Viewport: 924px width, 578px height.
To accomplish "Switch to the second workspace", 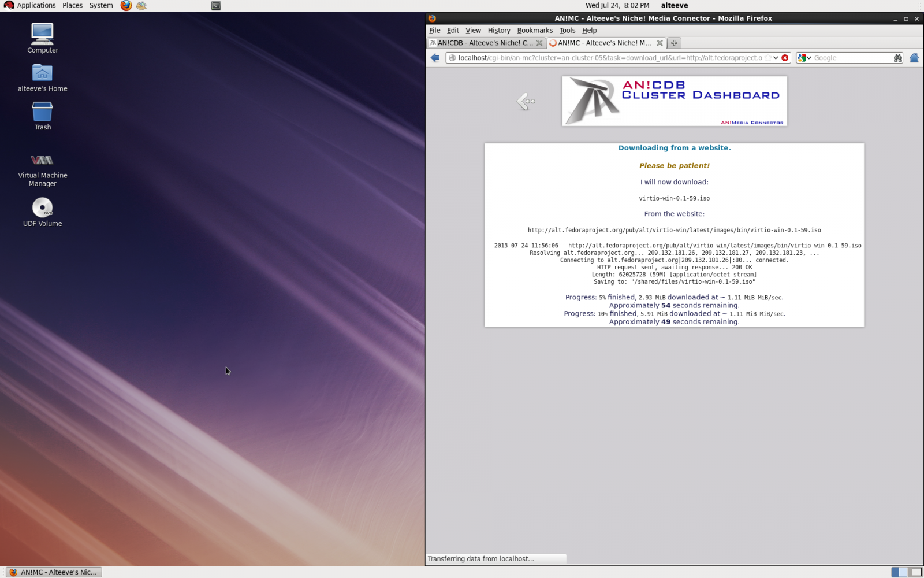I will pos(916,572).
